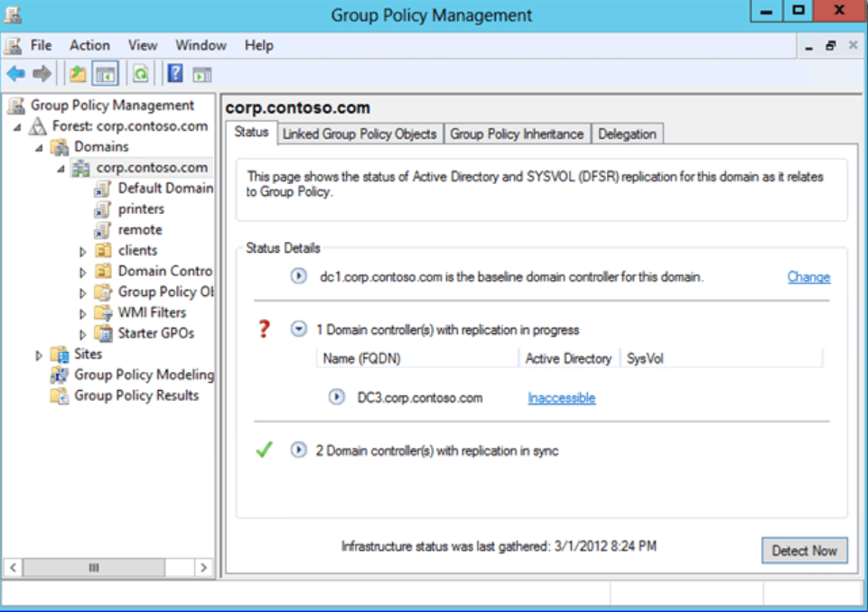Click the Group Policy Results icon
Image resolution: width=868 pixels, height=612 pixels.
click(x=61, y=395)
